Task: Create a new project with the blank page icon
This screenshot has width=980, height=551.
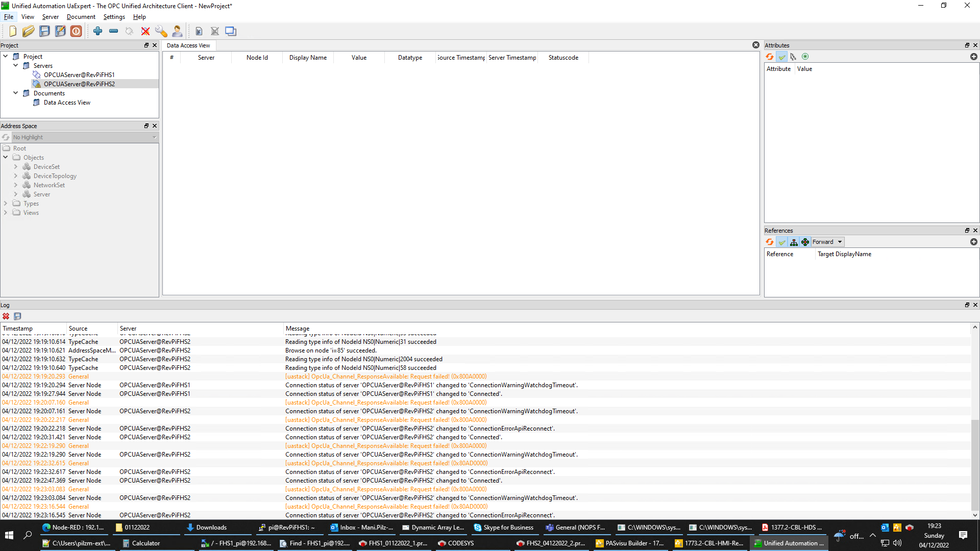Action: 13,31
